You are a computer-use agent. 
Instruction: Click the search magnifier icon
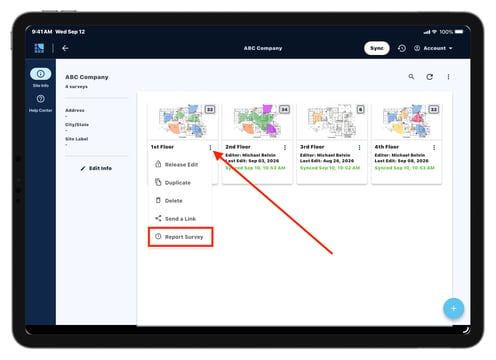pyautogui.click(x=411, y=77)
